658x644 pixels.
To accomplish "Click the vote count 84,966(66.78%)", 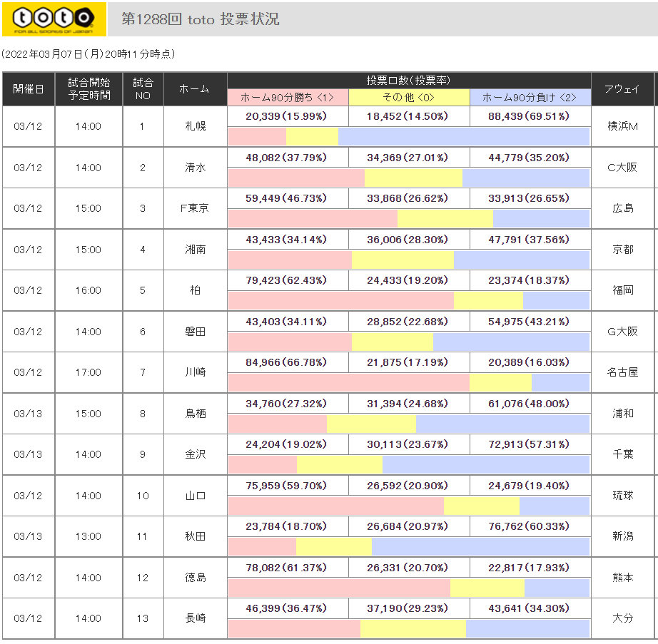I will point(288,362).
